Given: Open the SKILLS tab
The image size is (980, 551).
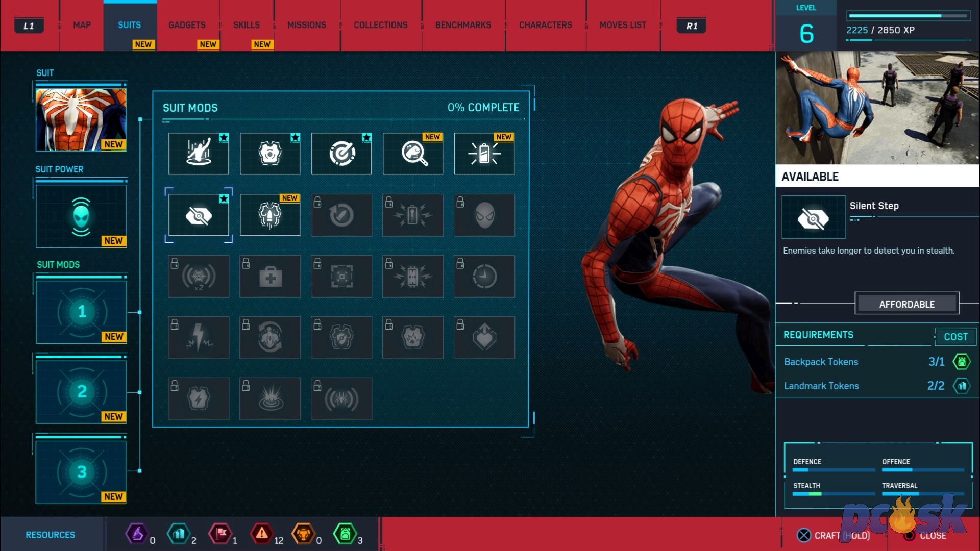Looking at the screenshot, I should click(x=247, y=25).
